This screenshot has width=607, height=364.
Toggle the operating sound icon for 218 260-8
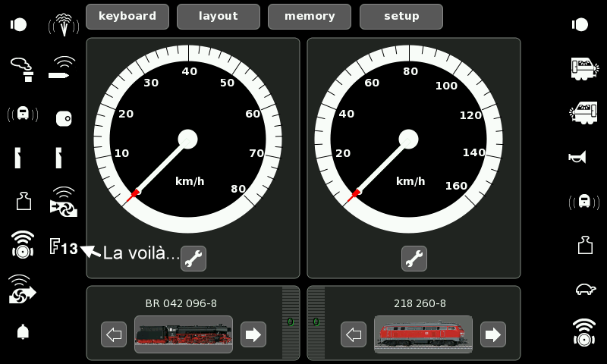[x=584, y=202]
